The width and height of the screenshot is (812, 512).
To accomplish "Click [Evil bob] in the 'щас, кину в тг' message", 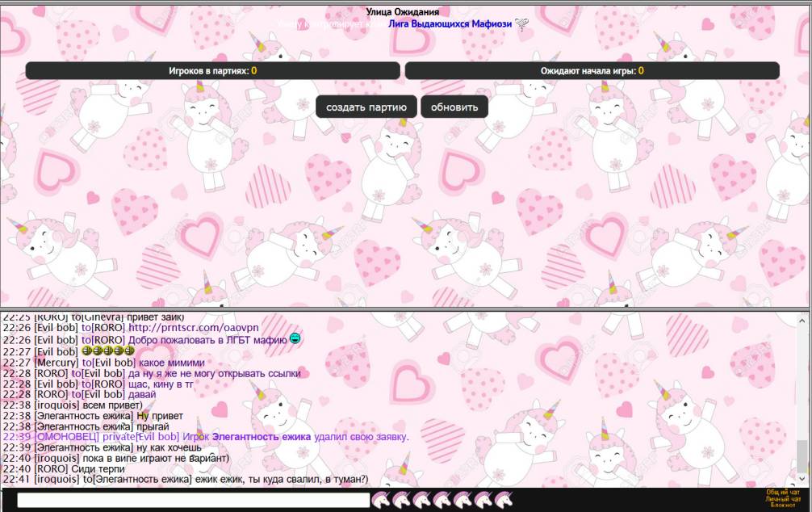I will [56, 384].
